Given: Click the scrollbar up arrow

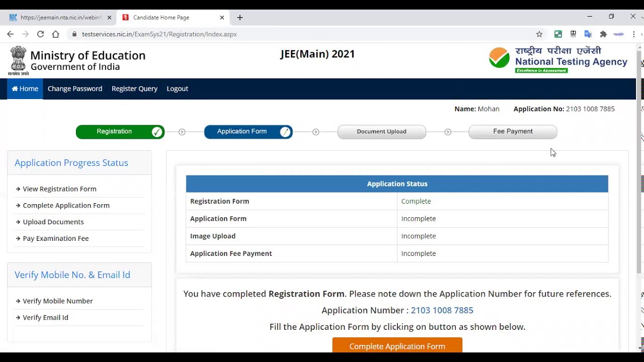Looking at the screenshot, I should click(x=640, y=47).
